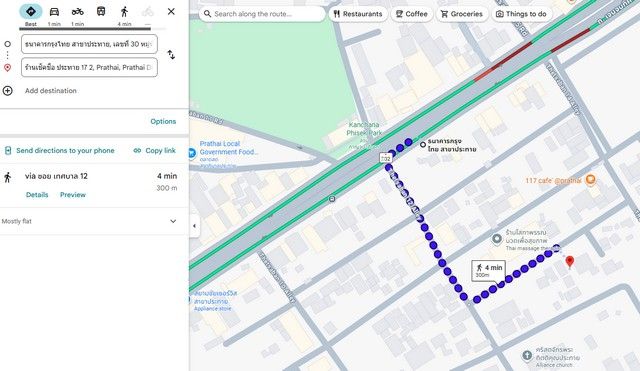Filter by Restaurants along the route
Viewport: 640px width, 371px height.
358,14
